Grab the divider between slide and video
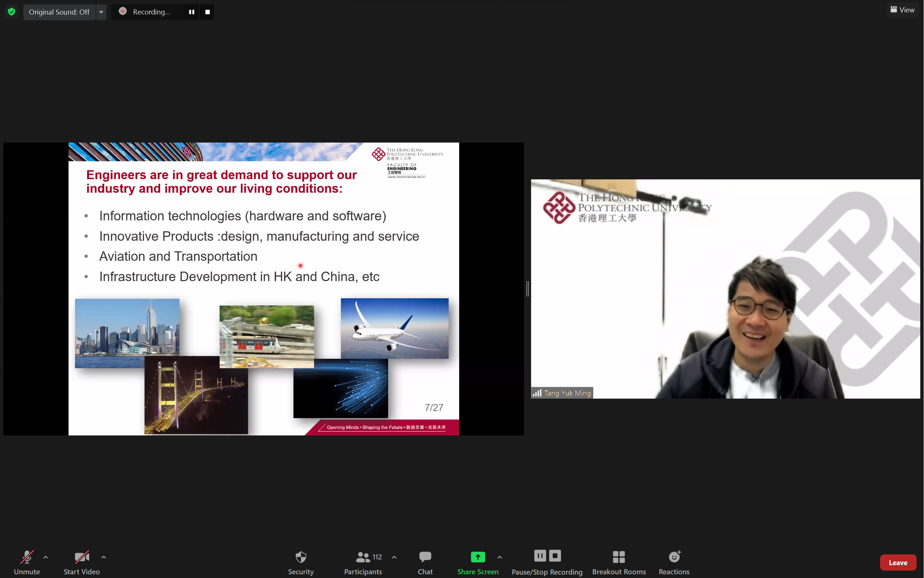924x578 pixels. [528, 288]
